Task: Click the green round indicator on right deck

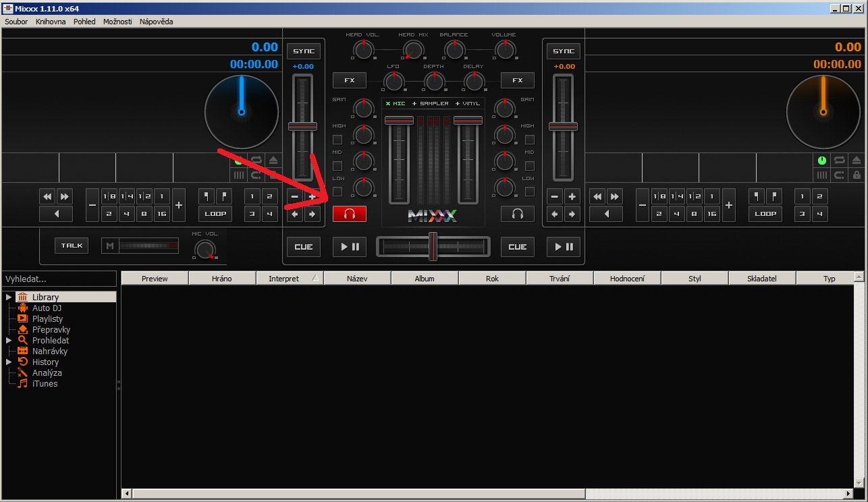Action: tap(822, 161)
